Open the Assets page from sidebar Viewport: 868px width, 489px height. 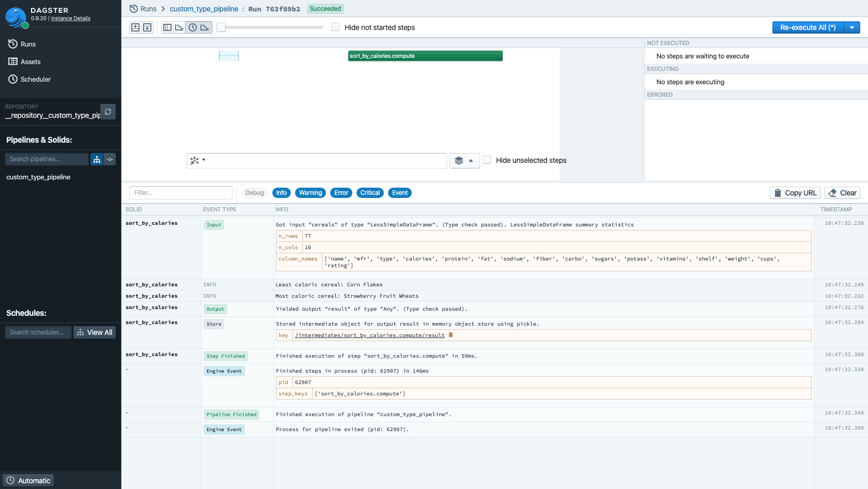24,62
